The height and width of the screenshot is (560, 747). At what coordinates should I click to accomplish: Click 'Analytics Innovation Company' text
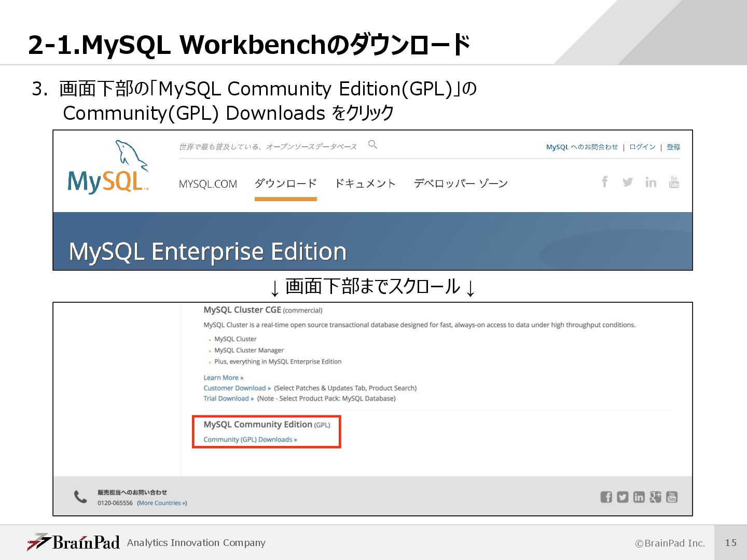[196, 542]
